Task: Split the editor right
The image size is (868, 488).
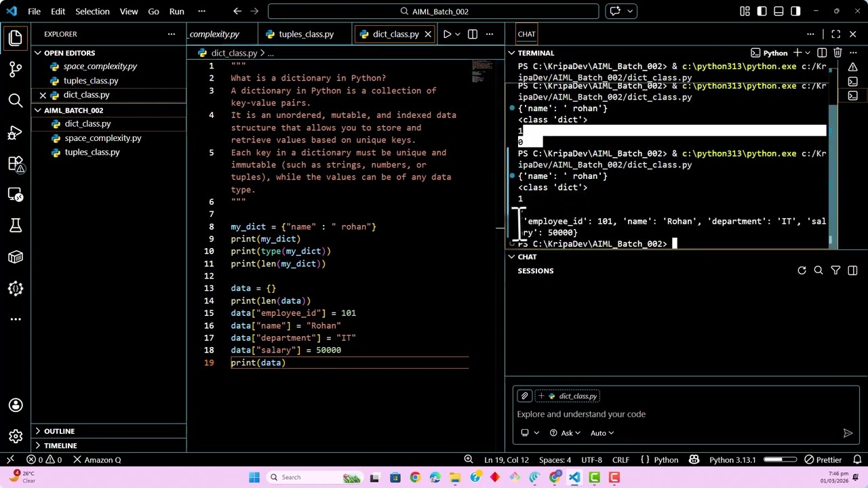Action: [473, 34]
